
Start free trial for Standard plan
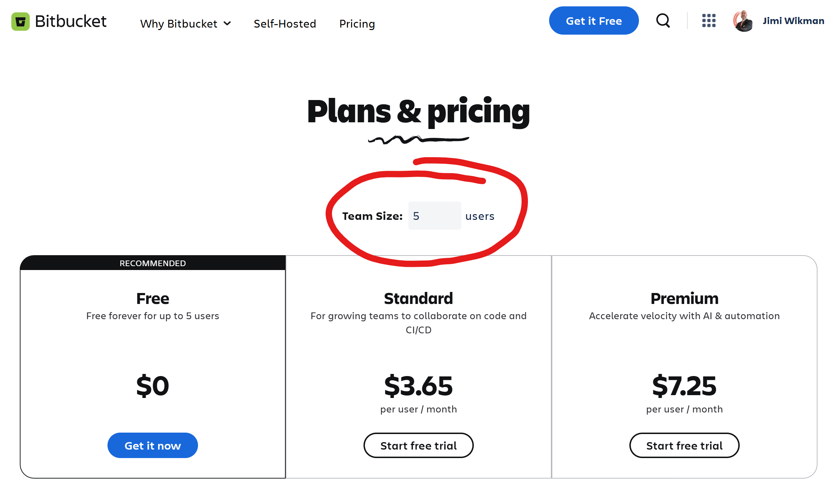(418, 445)
